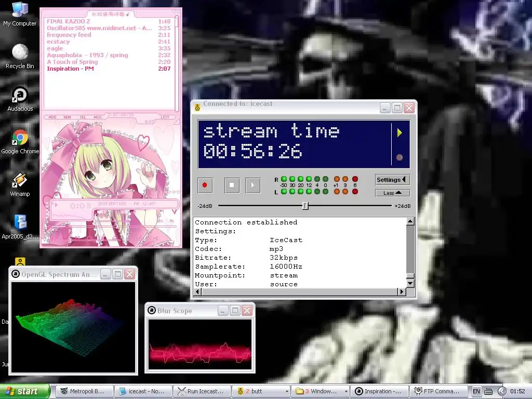Maximize the OpenGL Spectrum Analyzer window
Image resolution: width=532 pixels, height=399 pixels.
point(117,274)
